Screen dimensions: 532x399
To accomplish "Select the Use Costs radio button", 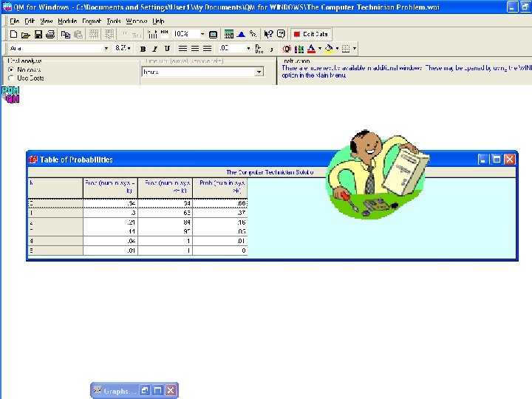I will tap(11, 78).
